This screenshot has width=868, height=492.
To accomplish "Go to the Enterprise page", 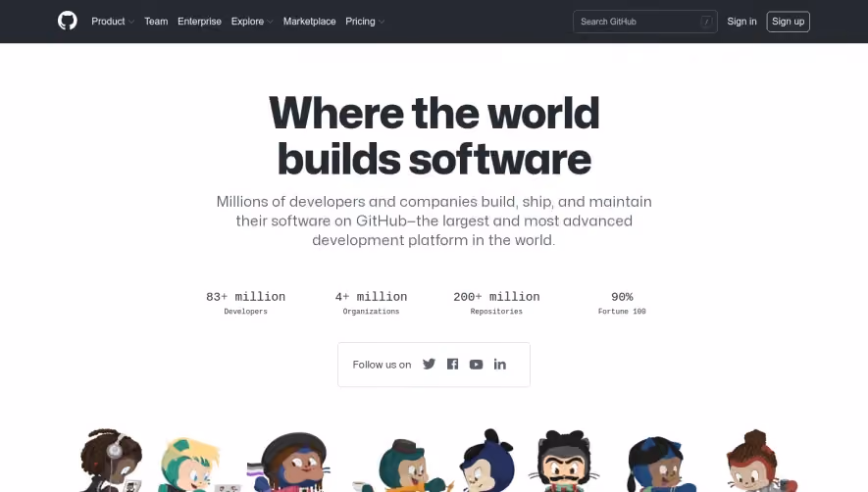I will 199,21.
